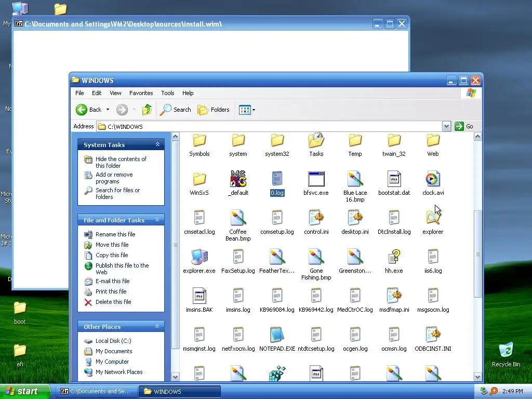Viewport: 532px width, 399px height.
Task: Expand the Address bar dropdown
Action: [x=446, y=127]
